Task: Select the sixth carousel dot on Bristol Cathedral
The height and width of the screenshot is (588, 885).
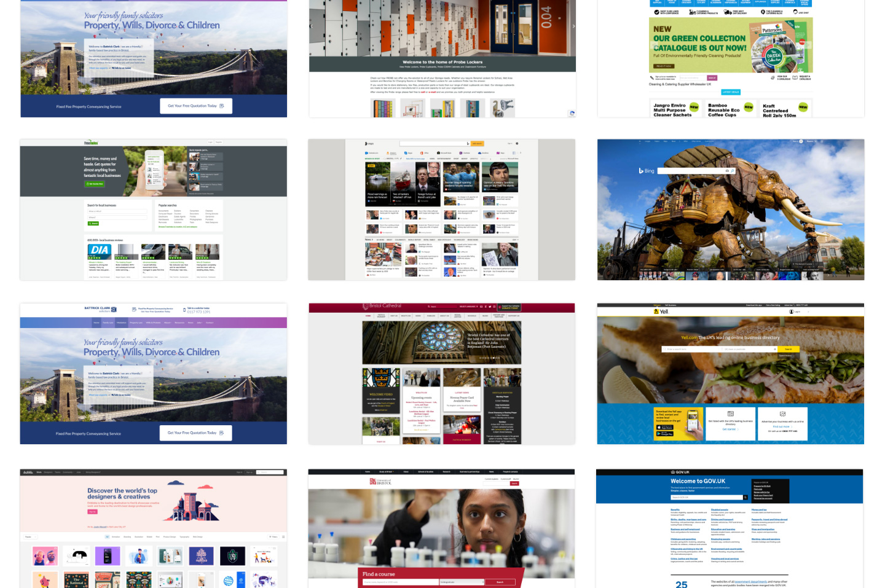Action: click(493, 358)
